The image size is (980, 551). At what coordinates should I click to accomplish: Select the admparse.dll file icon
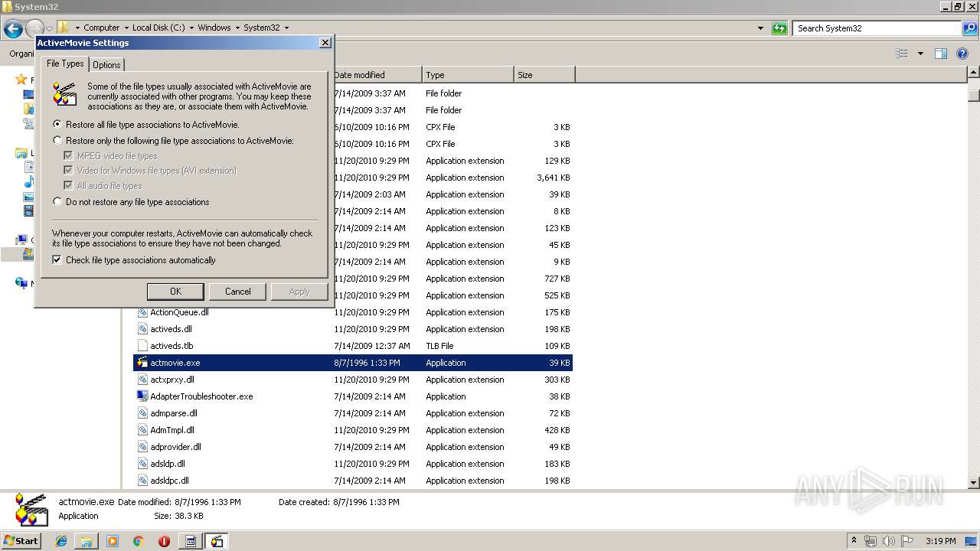pyautogui.click(x=142, y=413)
